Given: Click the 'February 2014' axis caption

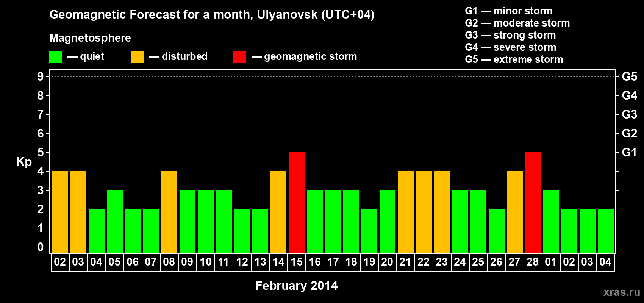Looking at the screenshot, I should [x=297, y=286].
